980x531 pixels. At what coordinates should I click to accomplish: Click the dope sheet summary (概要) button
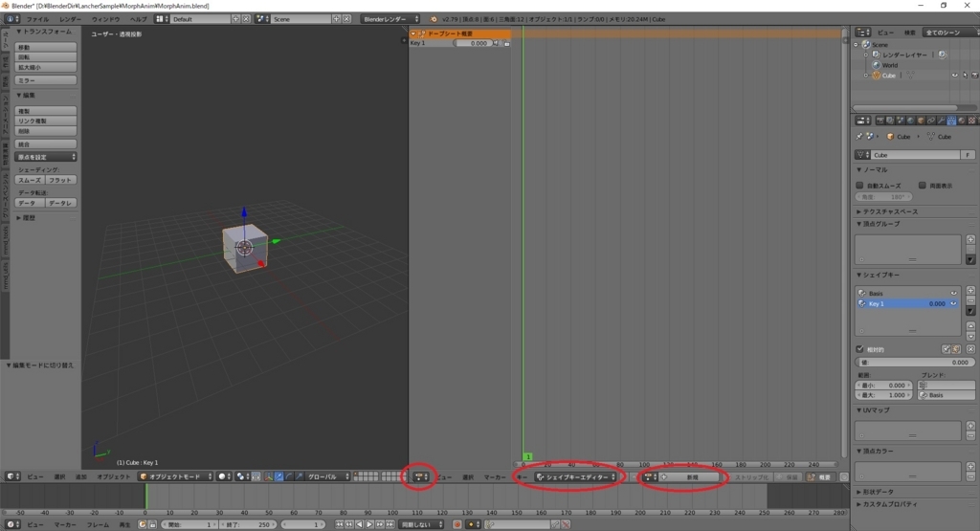(820, 476)
